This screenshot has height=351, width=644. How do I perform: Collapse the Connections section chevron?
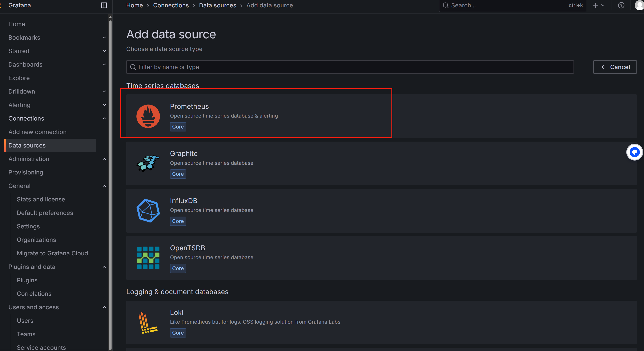(x=104, y=118)
